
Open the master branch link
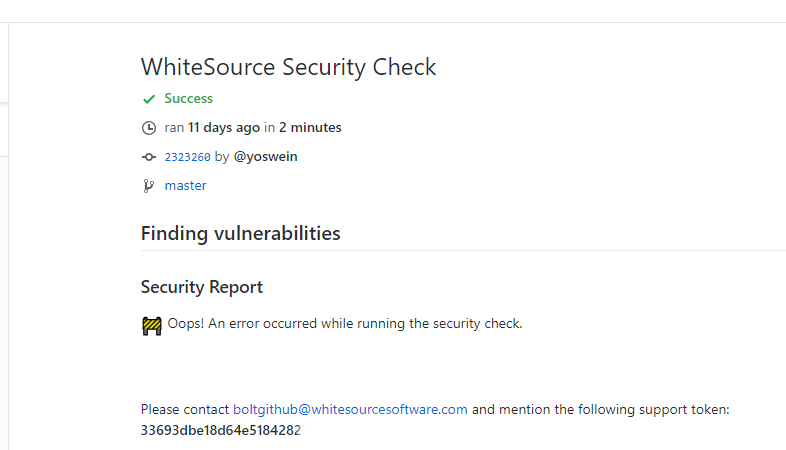pos(185,185)
